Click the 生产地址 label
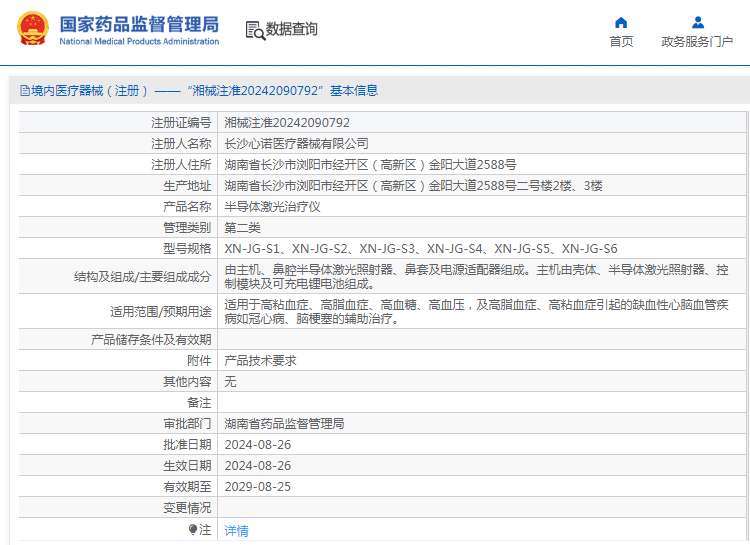The height and width of the screenshot is (545, 750). pyautogui.click(x=187, y=186)
